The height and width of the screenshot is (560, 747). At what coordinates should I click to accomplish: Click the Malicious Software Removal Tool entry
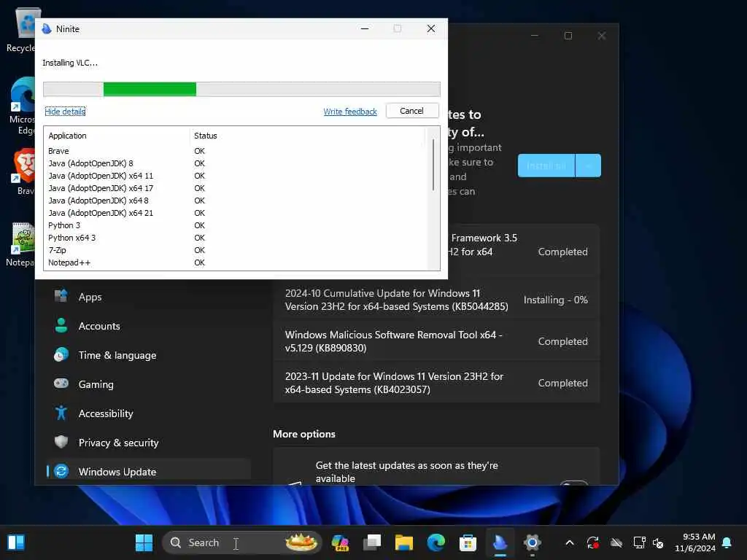[436, 341]
